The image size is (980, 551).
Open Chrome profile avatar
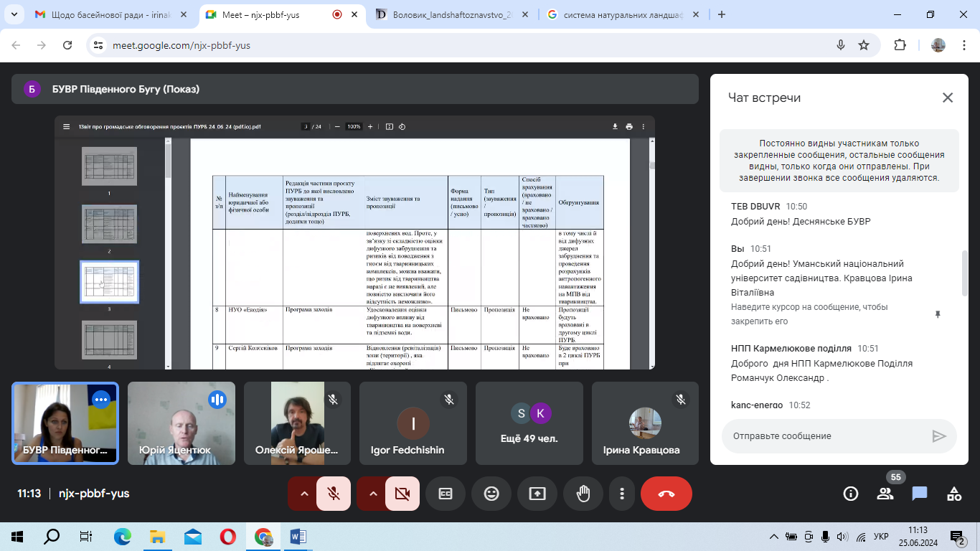coord(938,45)
